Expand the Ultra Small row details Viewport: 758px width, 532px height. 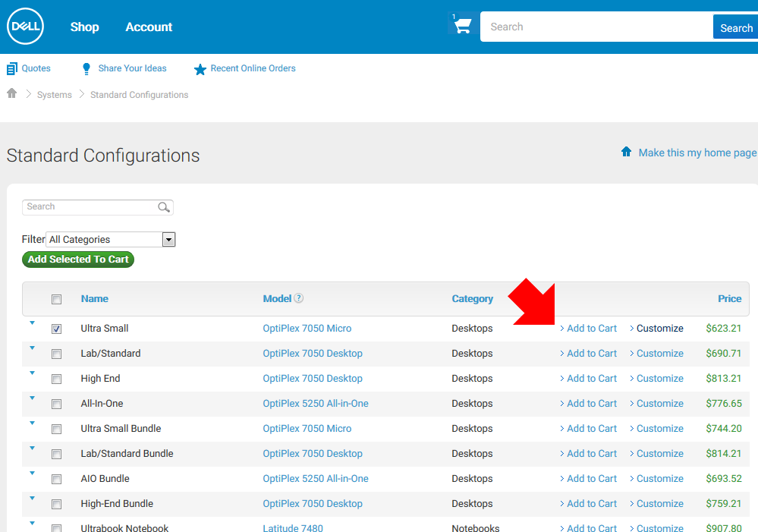tap(32, 323)
